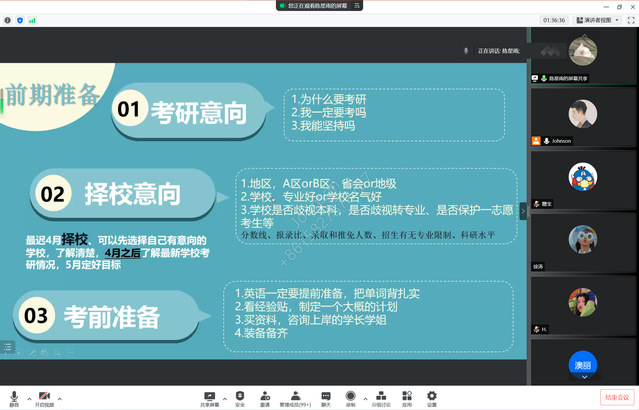Click the 邀请 invite icon
The image size is (639, 410).
click(x=265, y=395)
